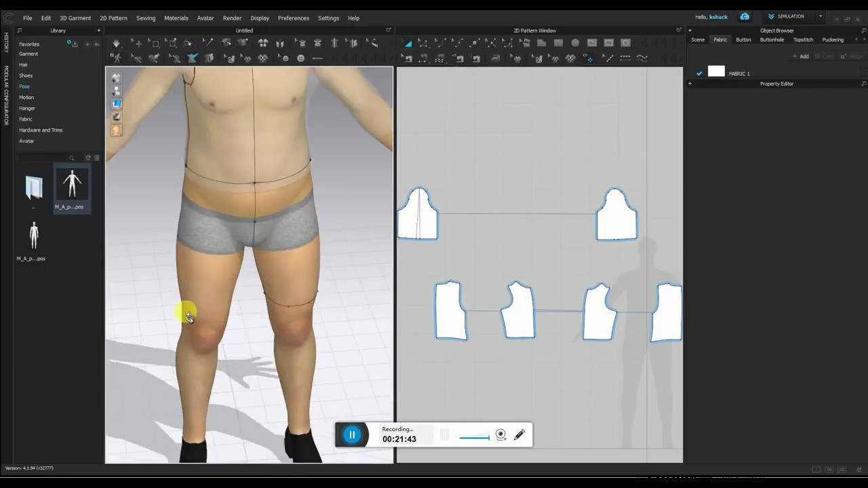Select the Pin mesh selection tool
The height and width of the screenshot is (488, 868).
click(x=172, y=43)
